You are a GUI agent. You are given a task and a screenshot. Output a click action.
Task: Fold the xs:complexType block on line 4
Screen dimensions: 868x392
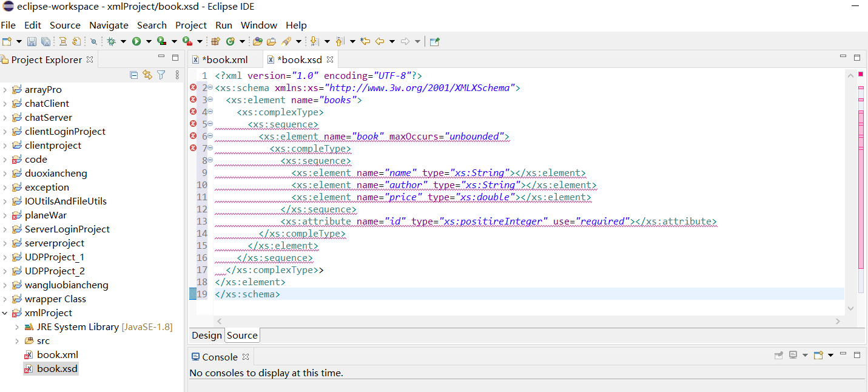tap(210, 112)
